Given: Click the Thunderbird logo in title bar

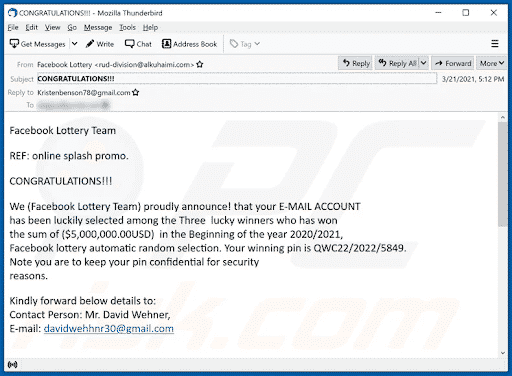Looking at the screenshot, I should click(12, 13).
